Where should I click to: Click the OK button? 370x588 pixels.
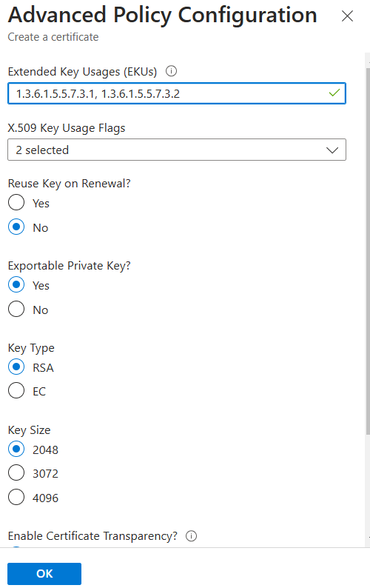44,574
